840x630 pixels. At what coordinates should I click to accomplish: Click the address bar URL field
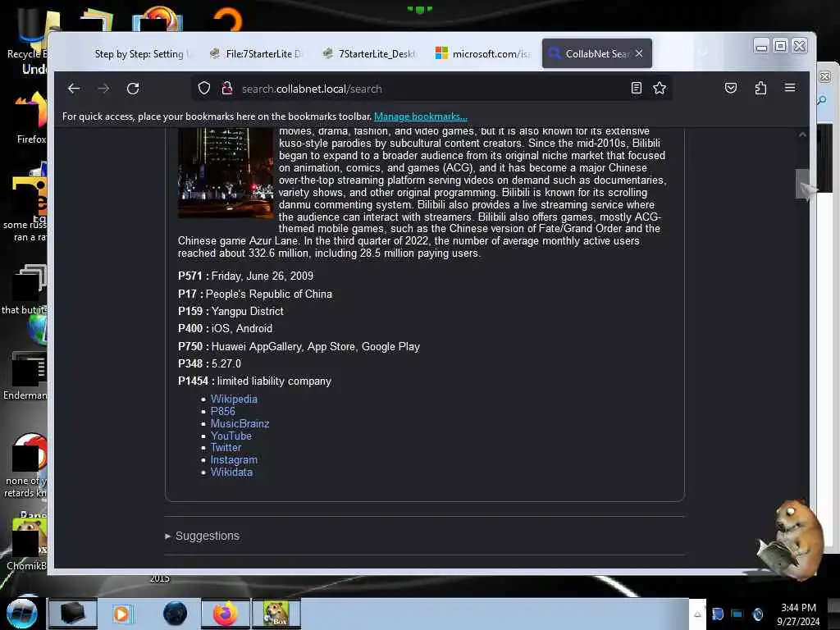pyautogui.click(x=431, y=89)
